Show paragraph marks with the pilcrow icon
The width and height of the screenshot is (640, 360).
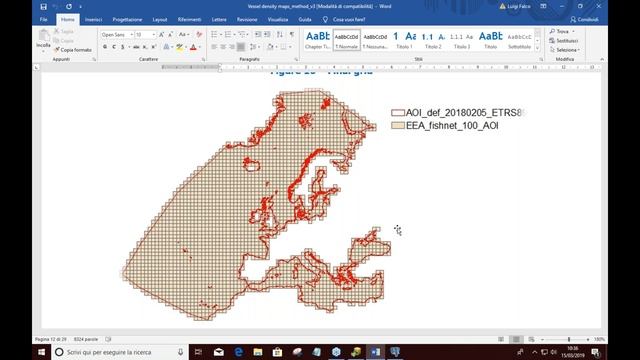pos(292,35)
